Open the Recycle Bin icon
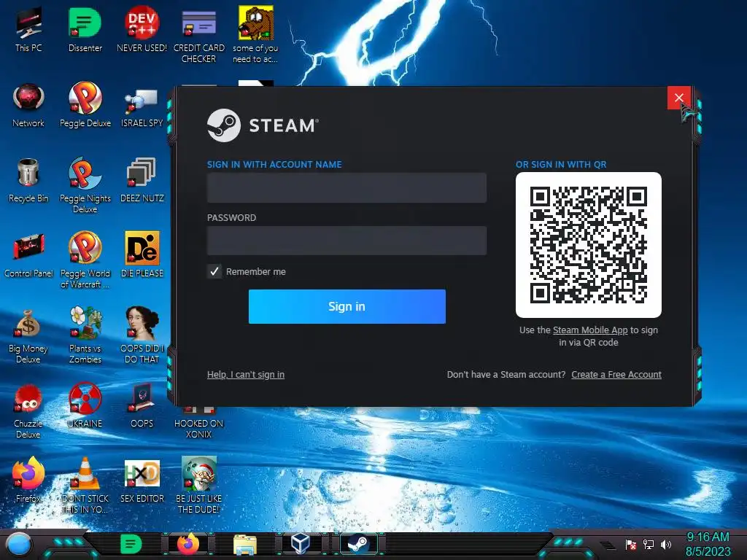 28,180
